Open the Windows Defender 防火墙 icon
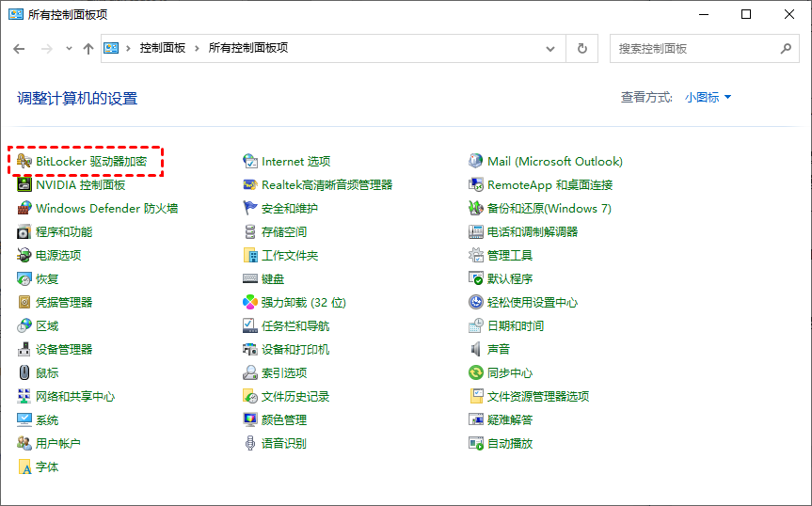 tap(24, 208)
